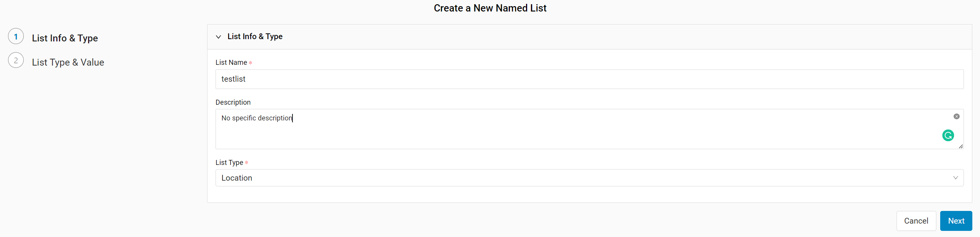
Task: Click the List Name label
Action: tap(231, 63)
